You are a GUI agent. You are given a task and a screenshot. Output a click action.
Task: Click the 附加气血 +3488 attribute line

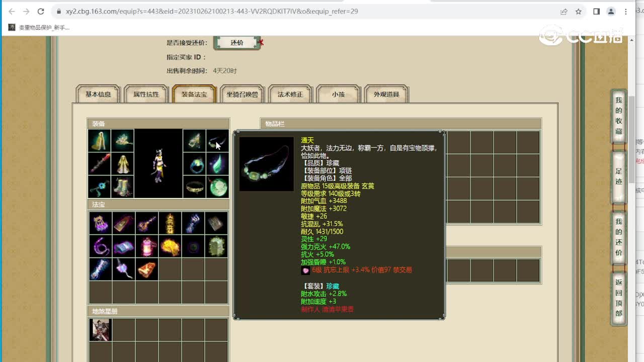pyautogui.click(x=324, y=201)
